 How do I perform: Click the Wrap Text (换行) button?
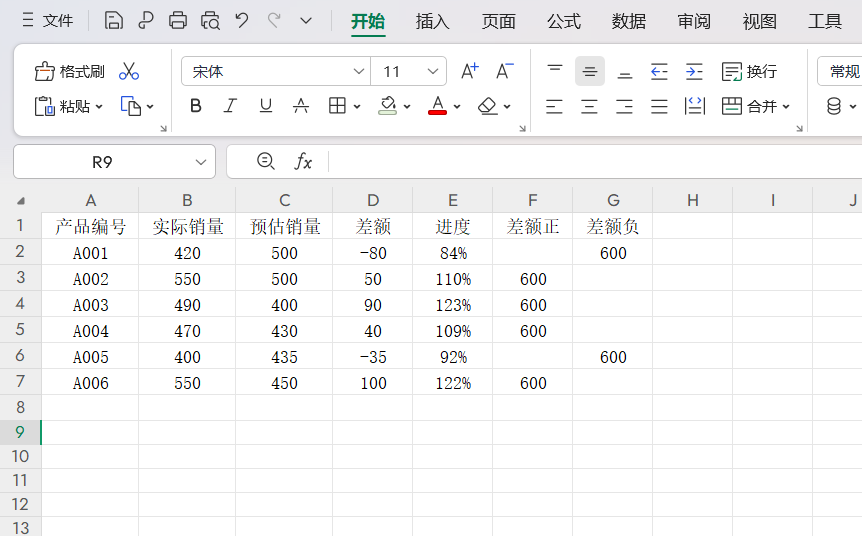(749, 71)
